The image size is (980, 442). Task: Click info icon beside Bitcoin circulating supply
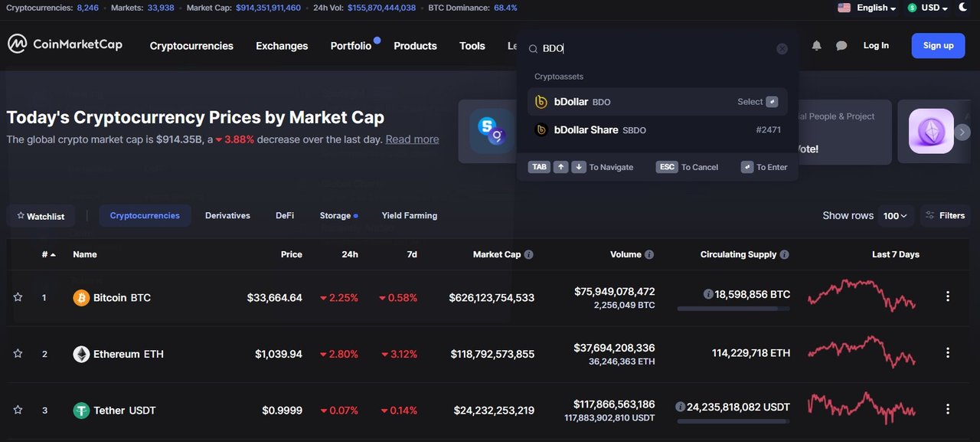coord(708,294)
